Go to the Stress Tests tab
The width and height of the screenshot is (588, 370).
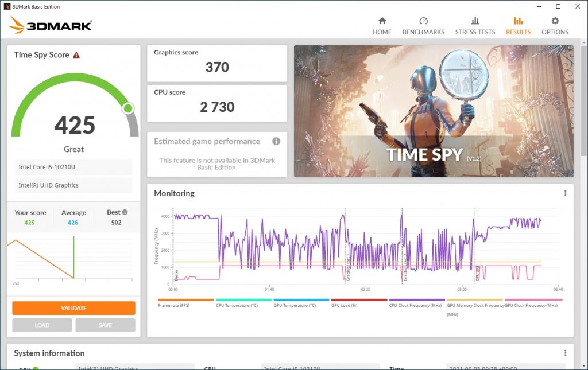pos(475,26)
